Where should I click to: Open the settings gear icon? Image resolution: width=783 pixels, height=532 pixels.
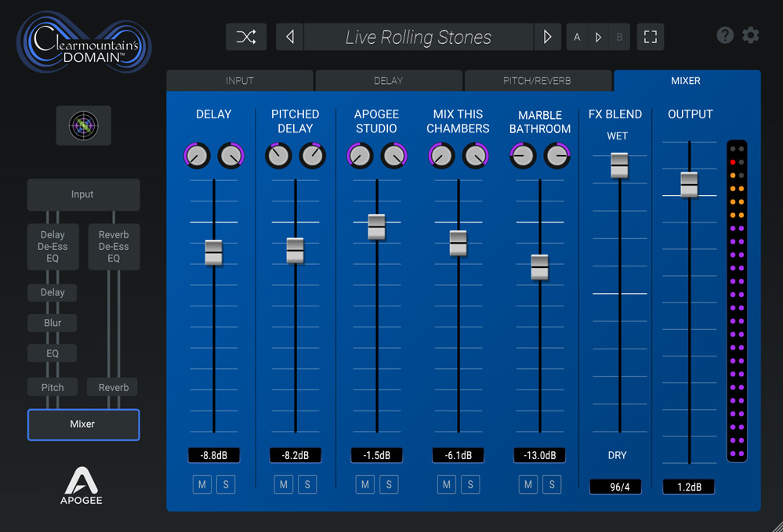point(751,35)
